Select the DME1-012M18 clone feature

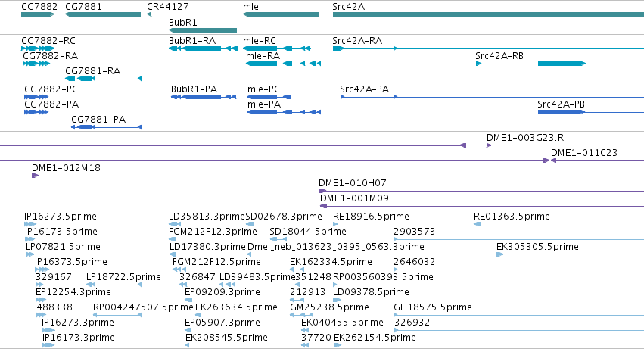click(x=338, y=176)
